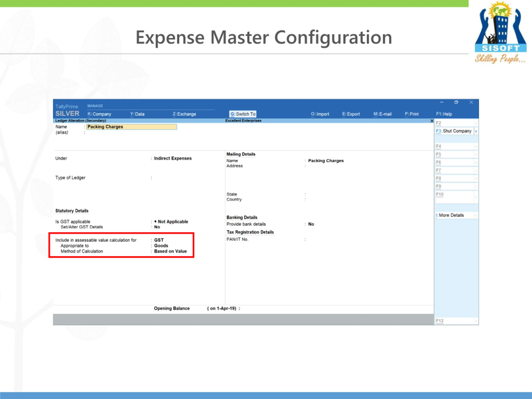Click the G: Switch To button
Image resolution: width=532 pixels, height=399 pixels.
[243, 114]
